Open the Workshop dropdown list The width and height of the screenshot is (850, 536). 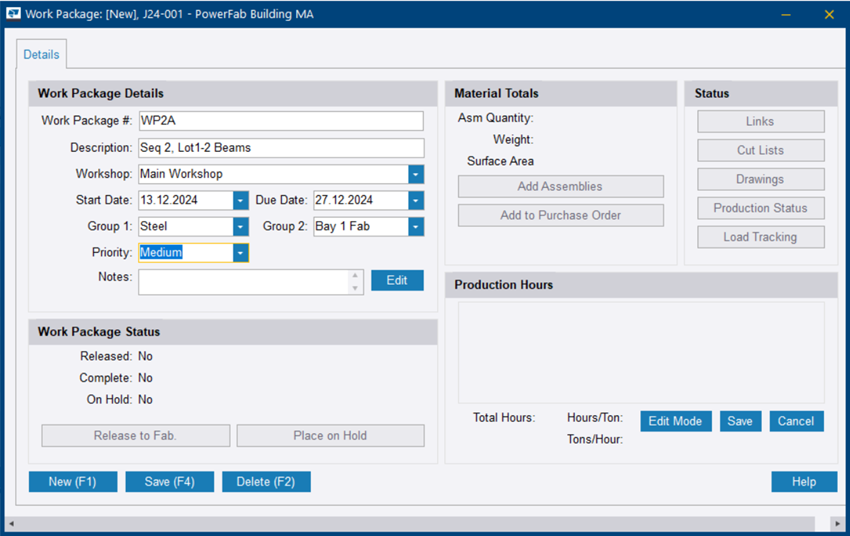[x=416, y=174]
